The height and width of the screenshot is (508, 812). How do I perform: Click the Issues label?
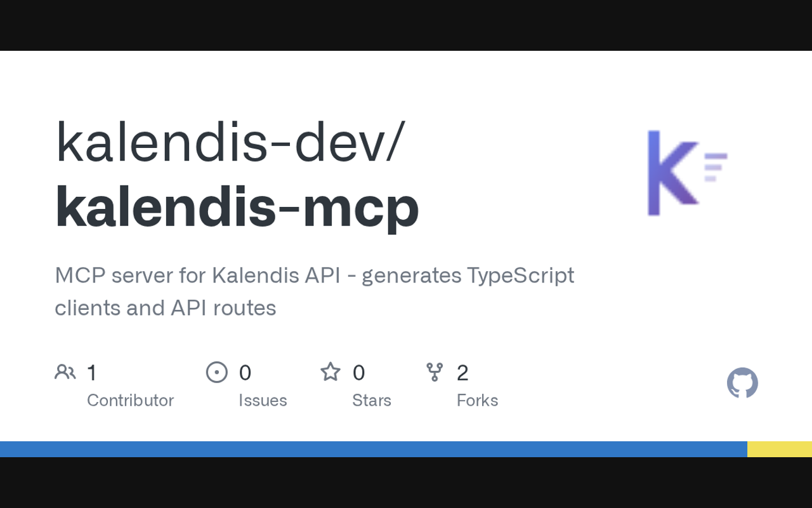click(x=263, y=400)
